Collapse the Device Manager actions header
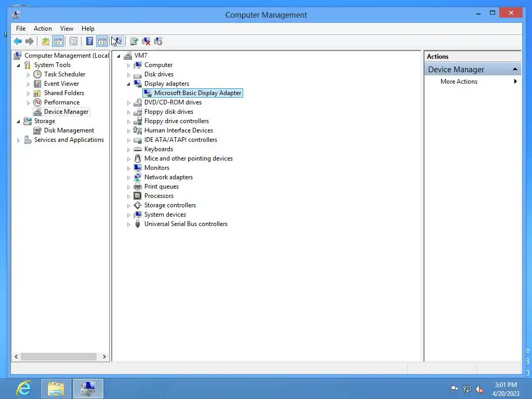This screenshot has width=532, height=399. [x=515, y=69]
